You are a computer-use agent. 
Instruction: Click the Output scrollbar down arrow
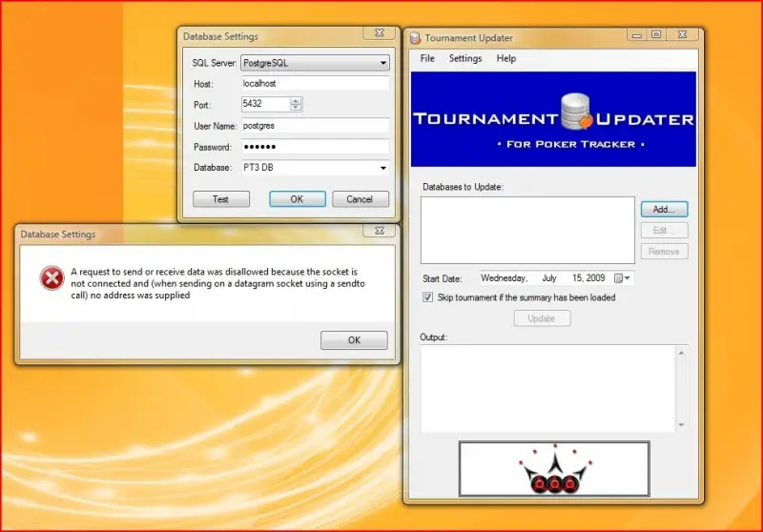coord(681,425)
